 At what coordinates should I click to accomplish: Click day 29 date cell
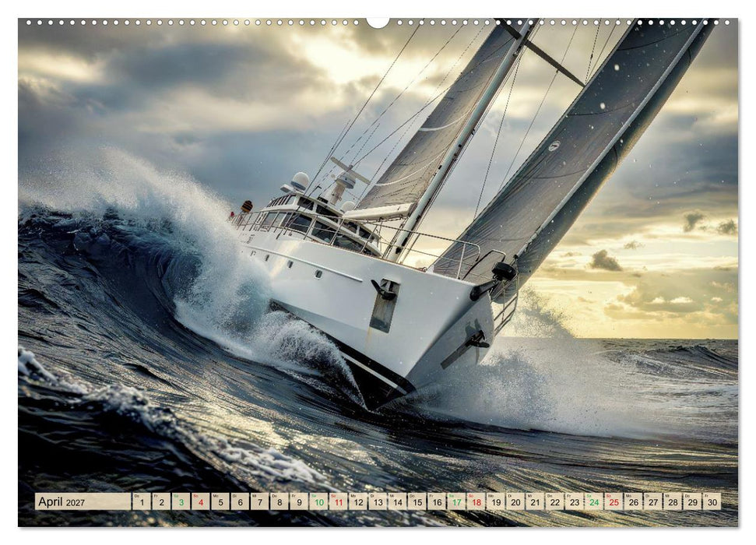692,501
